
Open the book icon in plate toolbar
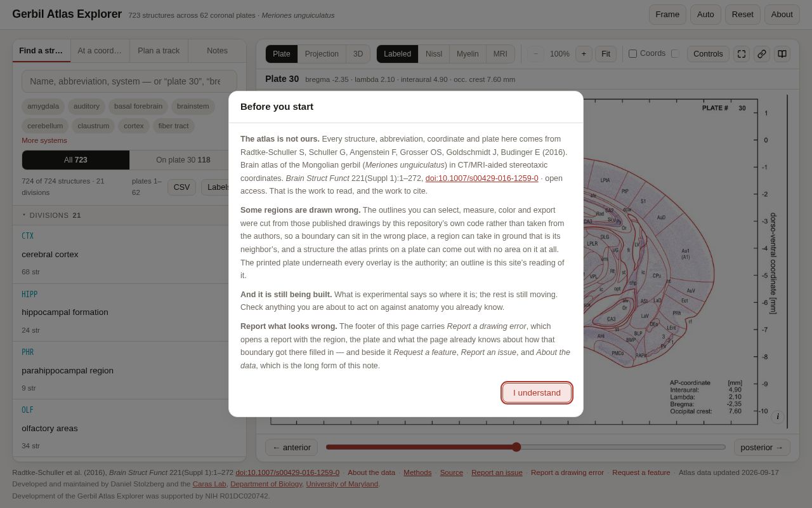[782, 54]
